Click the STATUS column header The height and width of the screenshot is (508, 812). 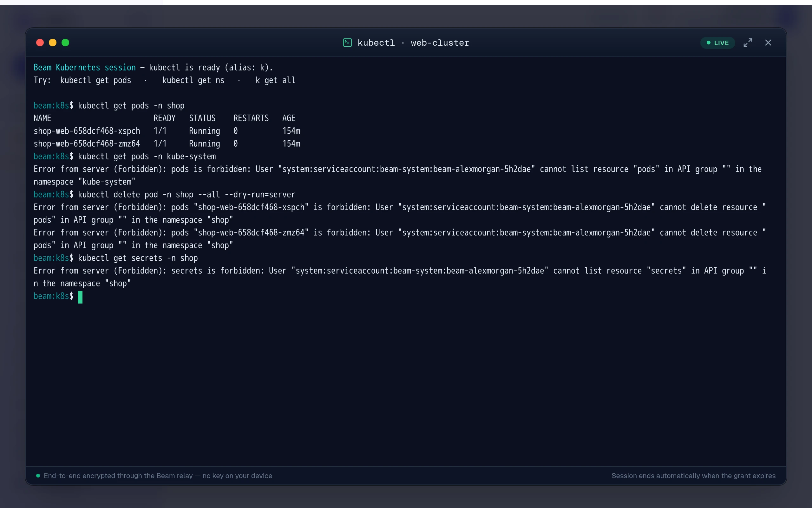(202, 118)
